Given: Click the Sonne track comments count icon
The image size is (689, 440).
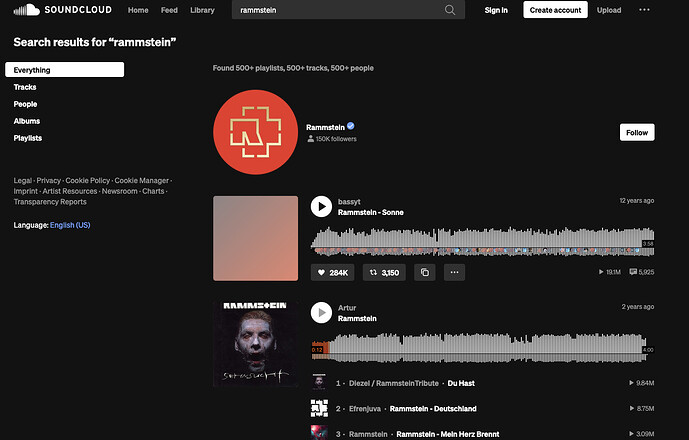Looking at the screenshot, I should click(x=633, y=272).
